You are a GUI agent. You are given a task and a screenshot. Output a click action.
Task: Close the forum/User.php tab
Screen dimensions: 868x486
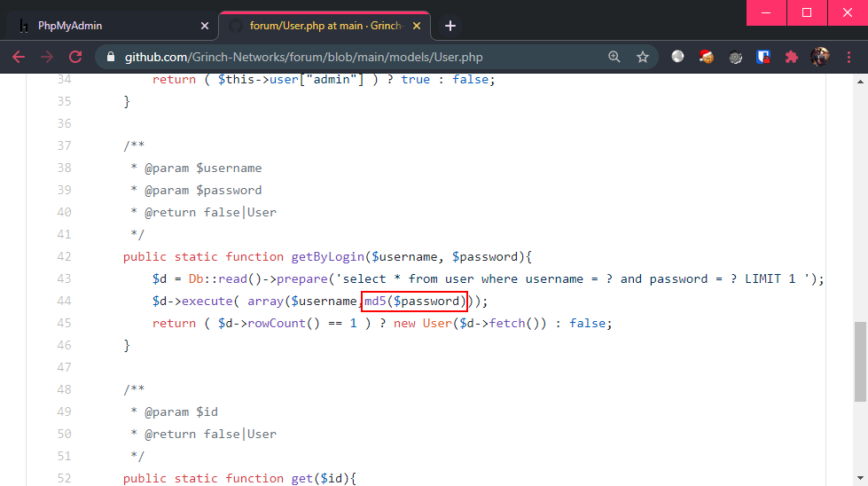click(x=417, y=26)
